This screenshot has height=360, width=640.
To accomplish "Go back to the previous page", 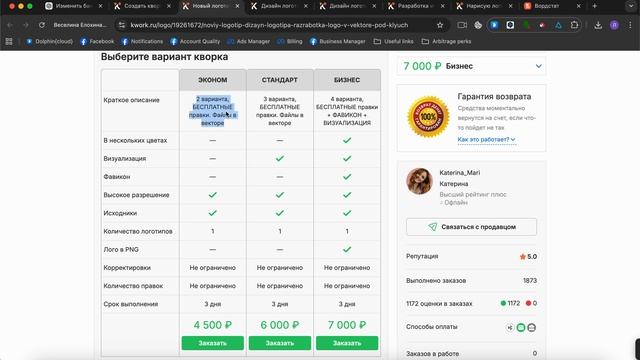I will (x=10, y=25).
